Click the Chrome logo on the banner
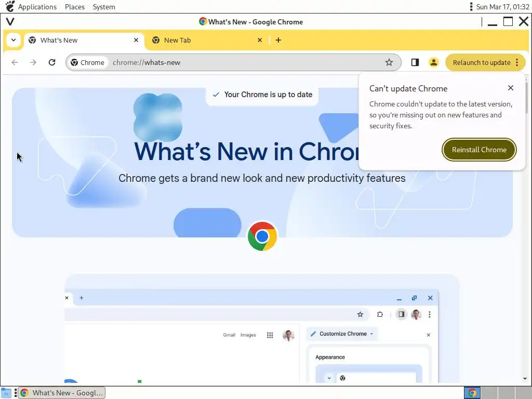532x399 pixels. (x=262, y=236)
